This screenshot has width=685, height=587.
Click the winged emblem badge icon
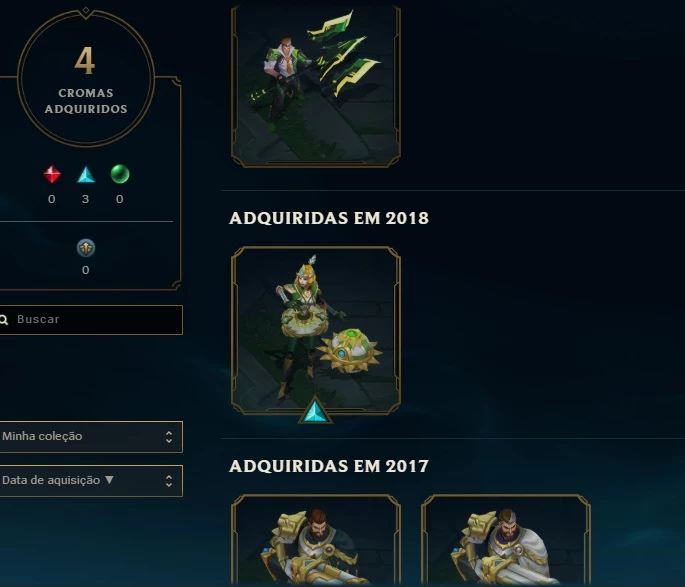click(x=86, y=248)
